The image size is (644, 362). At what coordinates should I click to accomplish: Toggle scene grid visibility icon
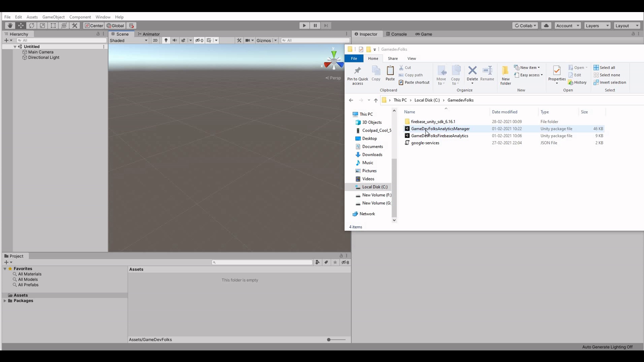(x=209, y=40)
